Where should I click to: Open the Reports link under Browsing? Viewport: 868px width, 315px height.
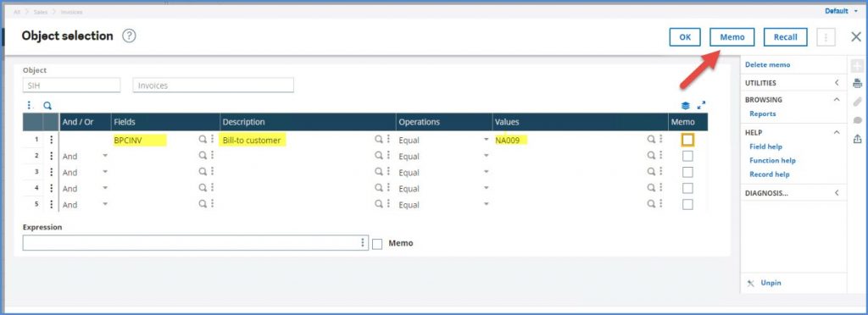click(x=762, y=113)
